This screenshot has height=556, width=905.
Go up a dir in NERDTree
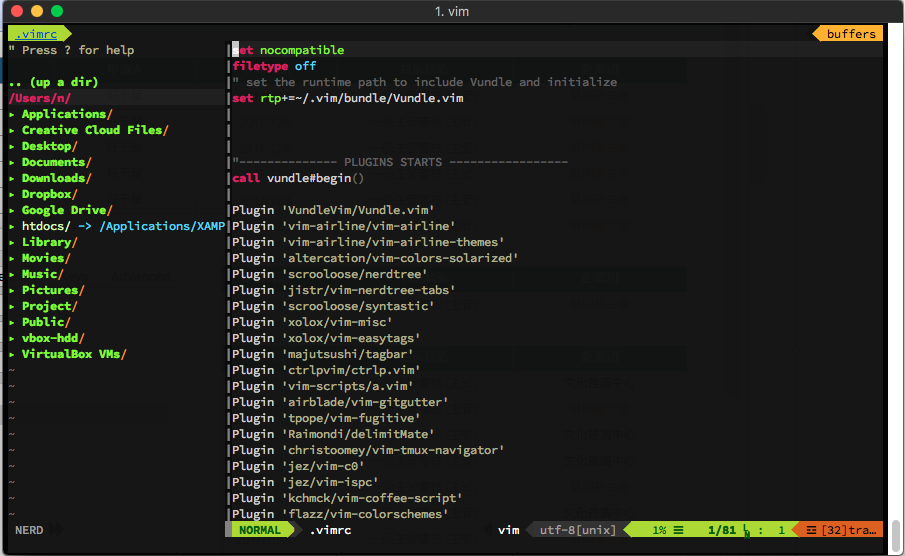(53, 82)
